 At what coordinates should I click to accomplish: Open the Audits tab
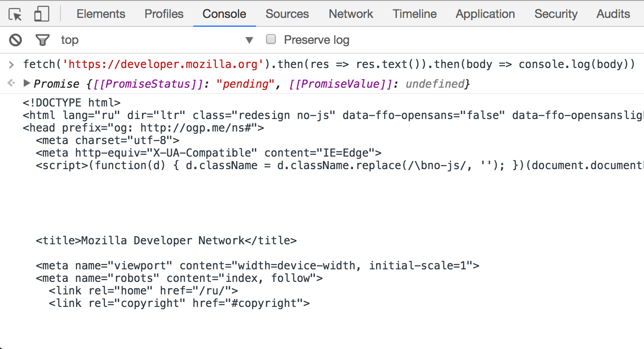pyautogui.click(x=613, y=14)
